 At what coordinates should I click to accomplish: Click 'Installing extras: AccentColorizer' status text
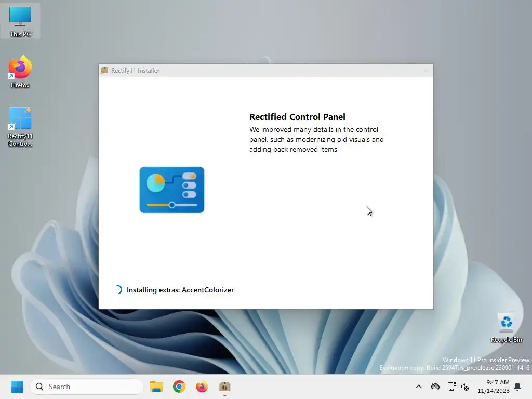pos(180,290)
